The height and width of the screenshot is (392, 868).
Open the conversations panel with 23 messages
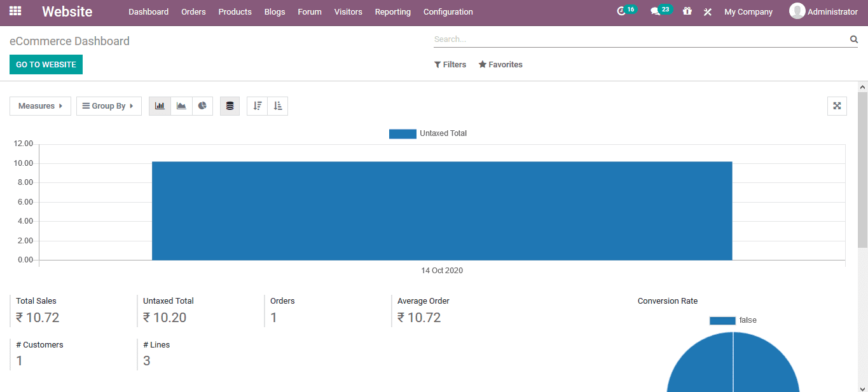pyautogui.click(x=660, y=11)
